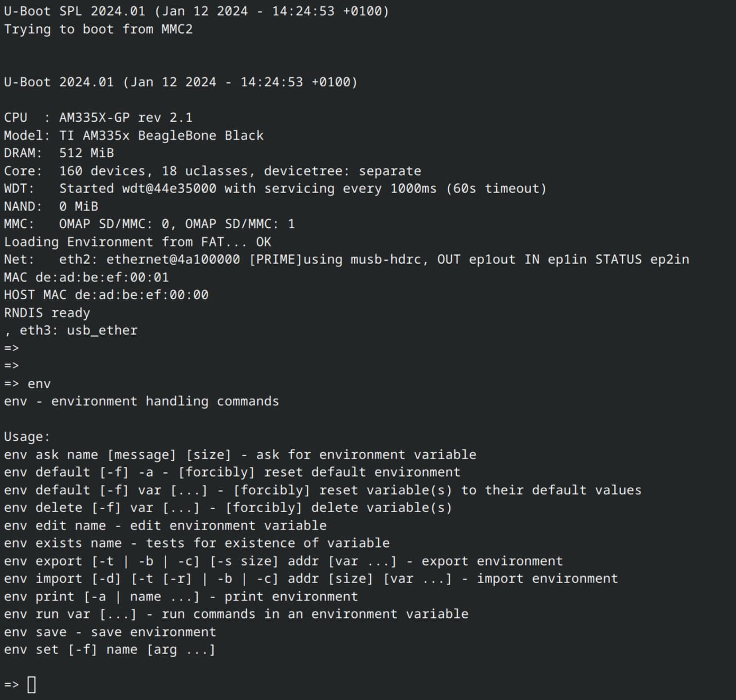Click the '512 MiB' DRAM value
The image size is (736, 700).
coord(86,153)
